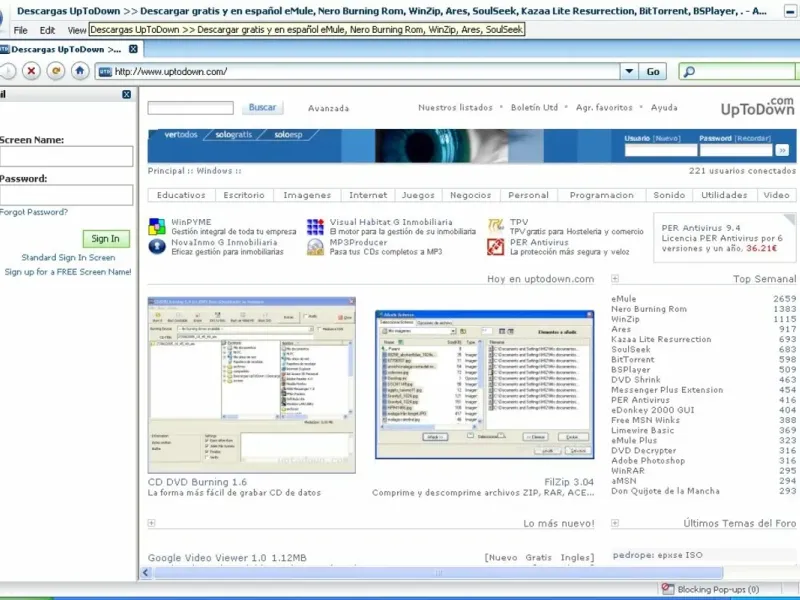The width and height of the screenshot is (800, 600).
Task: Click the Recordar password link
Action: tap(753, 138)
